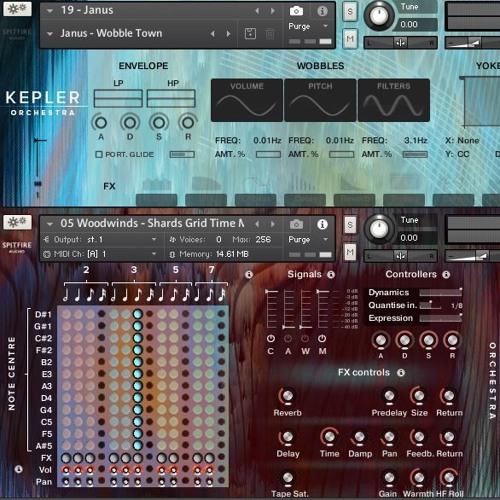The width and height of the screenshot is (500, 500).
Task: Open the info icon in Janus header
Action: click(x=322, y=11)
